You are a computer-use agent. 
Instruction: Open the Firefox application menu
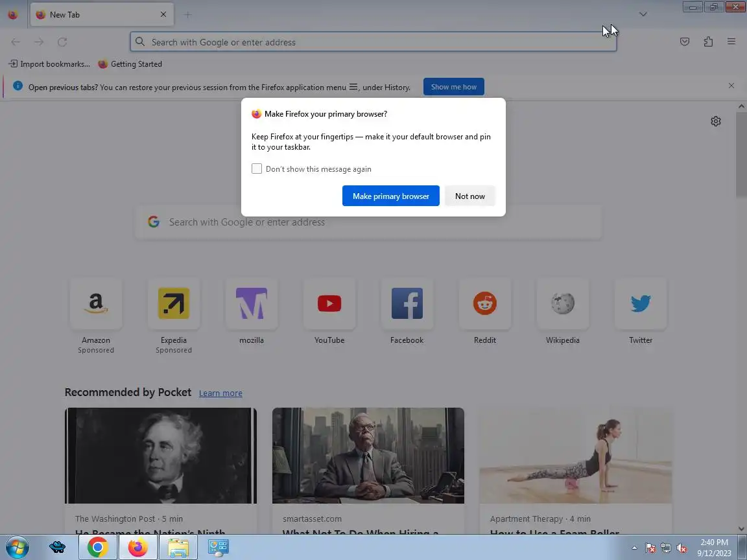pos(731,42)
